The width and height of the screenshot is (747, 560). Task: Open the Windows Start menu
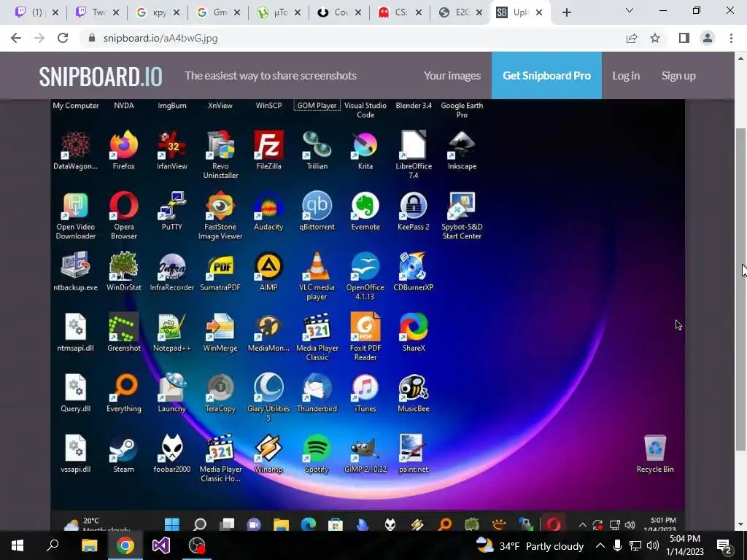click(18, 545)
